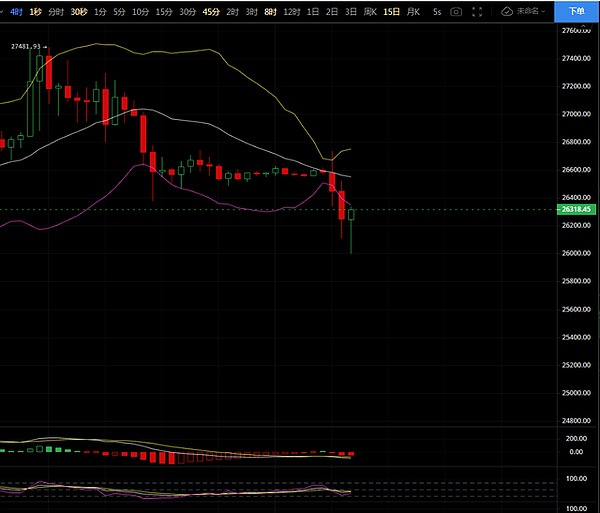
Task: Select the 15日 interval
Action: 390,11
